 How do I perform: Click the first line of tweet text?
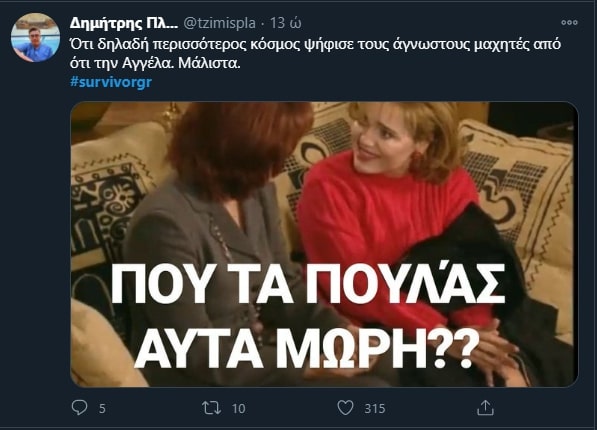tap(315, 44)
